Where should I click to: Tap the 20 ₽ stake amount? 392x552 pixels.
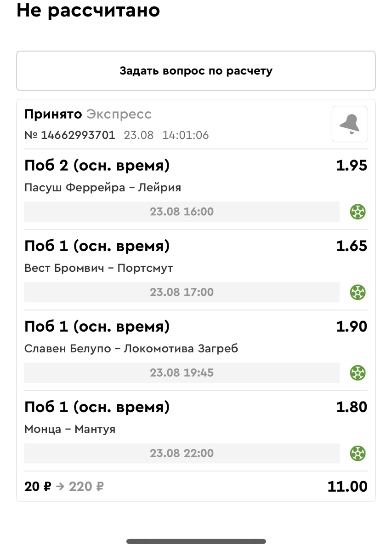point(38,487)
